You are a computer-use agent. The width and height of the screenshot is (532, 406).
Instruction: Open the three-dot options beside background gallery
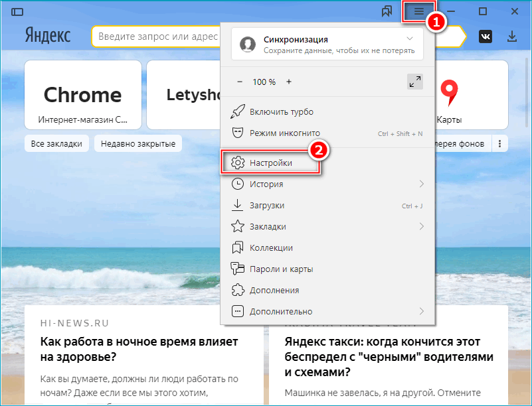499,144
